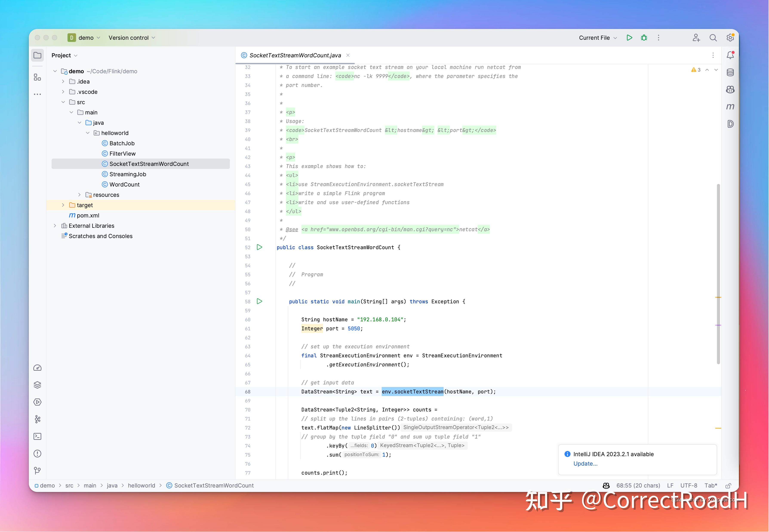Select WordCount class in project tree
769x532 pixels.
tap(125, 184)
